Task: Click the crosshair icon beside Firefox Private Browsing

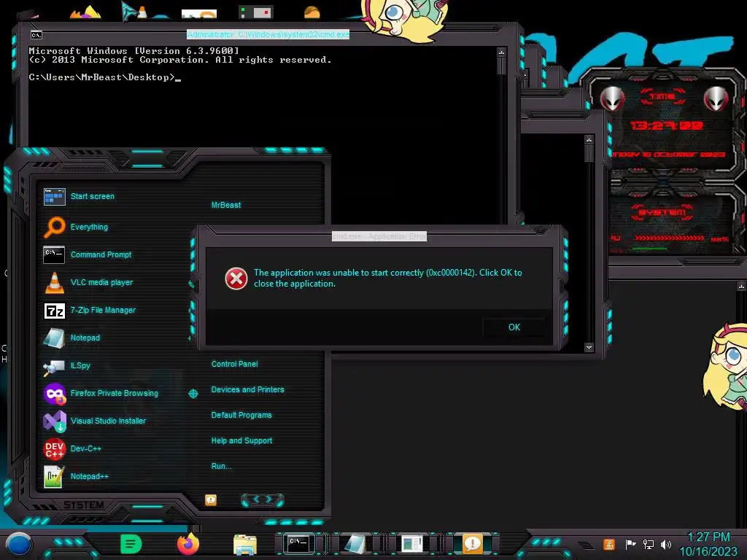Action: click(193, 393)
